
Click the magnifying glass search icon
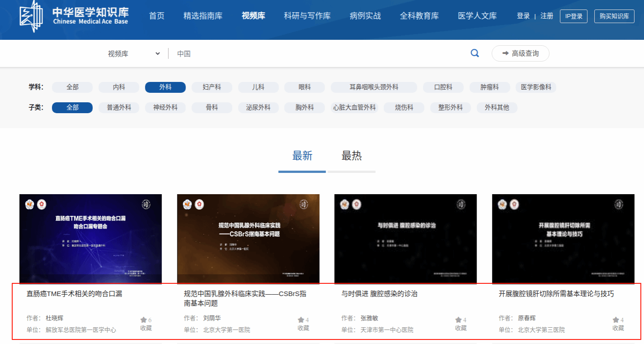[474, 53]
